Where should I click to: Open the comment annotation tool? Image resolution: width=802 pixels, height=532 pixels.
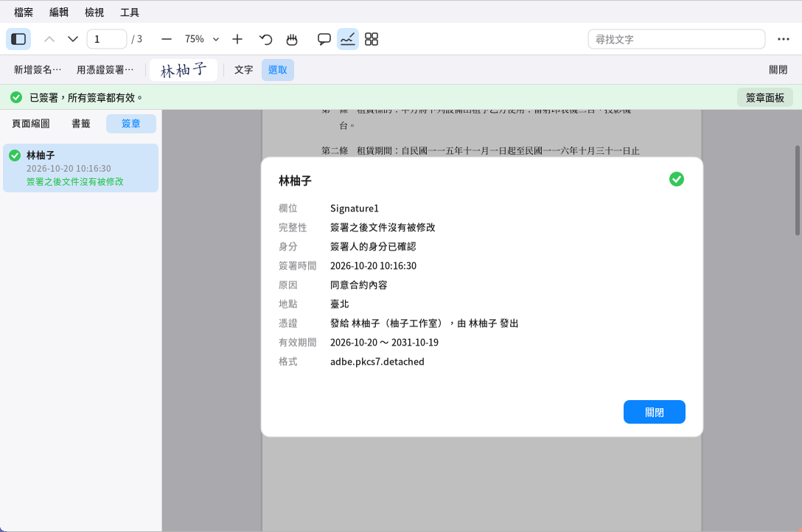point(324,39)
